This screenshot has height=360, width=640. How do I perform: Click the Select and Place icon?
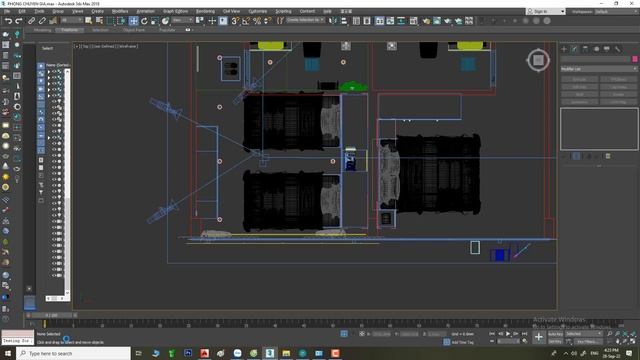[x=165, y=21]
